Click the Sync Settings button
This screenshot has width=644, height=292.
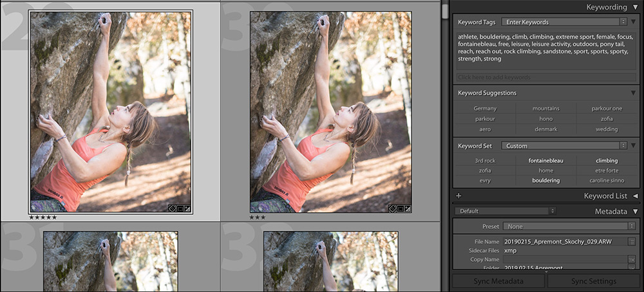point(594,281)
